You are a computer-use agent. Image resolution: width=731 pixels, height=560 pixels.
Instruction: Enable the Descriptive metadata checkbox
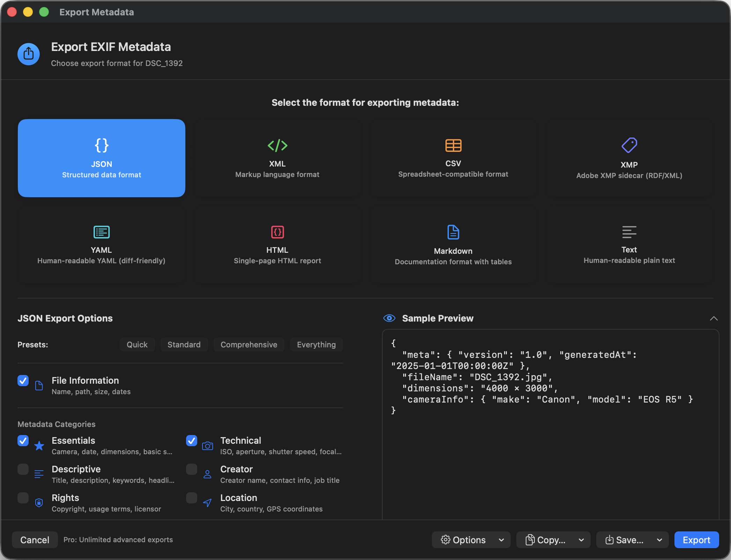(23, 469)
